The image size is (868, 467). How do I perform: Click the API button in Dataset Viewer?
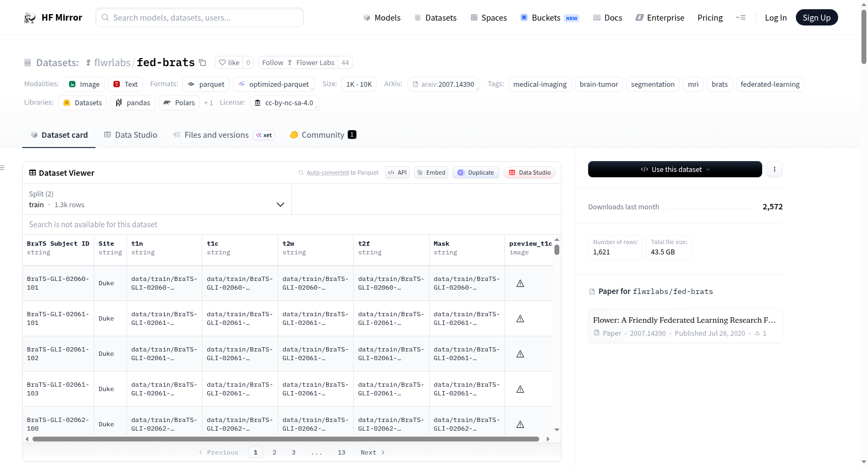point(398,172)
